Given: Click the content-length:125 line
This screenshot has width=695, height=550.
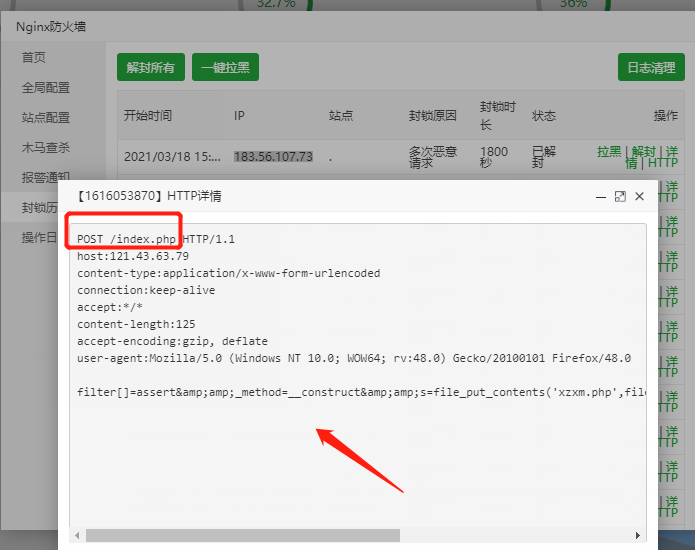Looking at the screenshot, I should (x=136, y=324).
